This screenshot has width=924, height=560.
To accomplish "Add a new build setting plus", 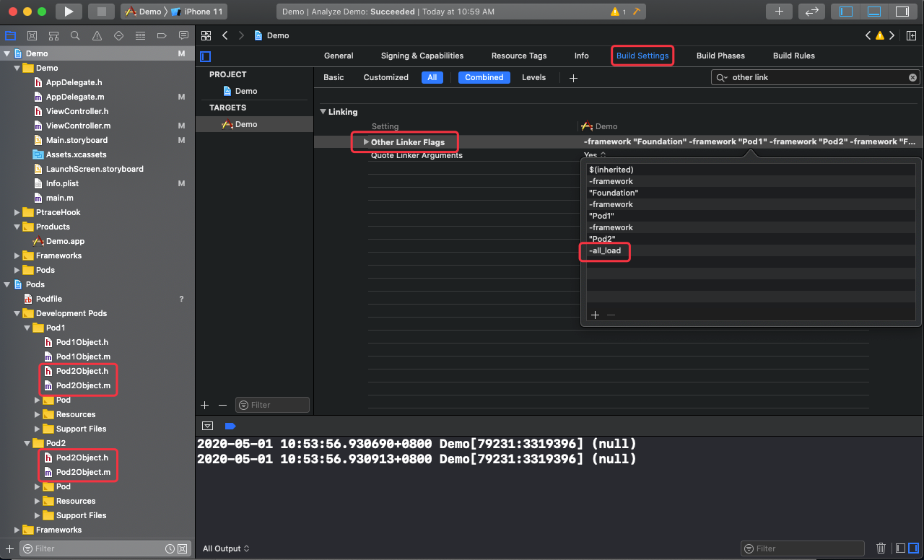I will pos(573,78).
